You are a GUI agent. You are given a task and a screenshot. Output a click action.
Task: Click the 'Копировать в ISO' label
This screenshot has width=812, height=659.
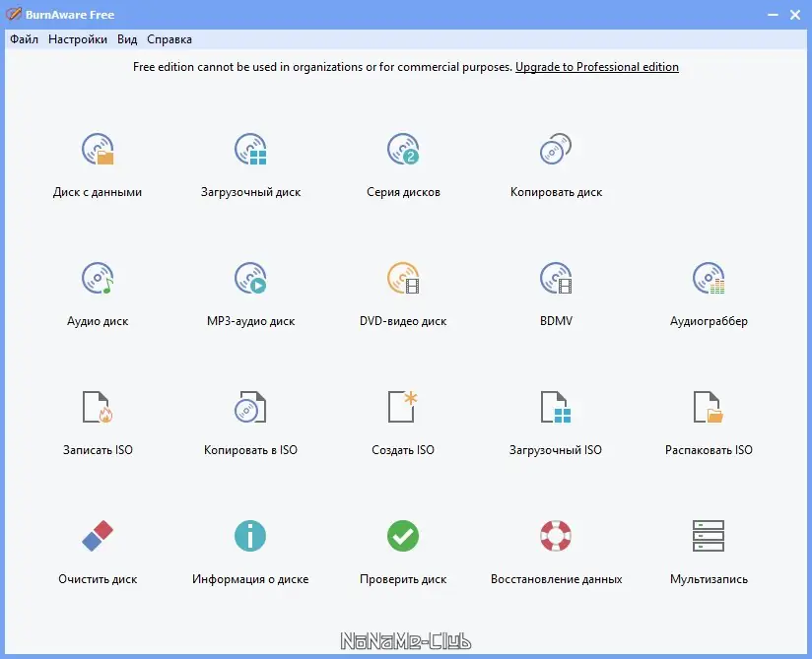pyautogui.click(x=250, y=450)
